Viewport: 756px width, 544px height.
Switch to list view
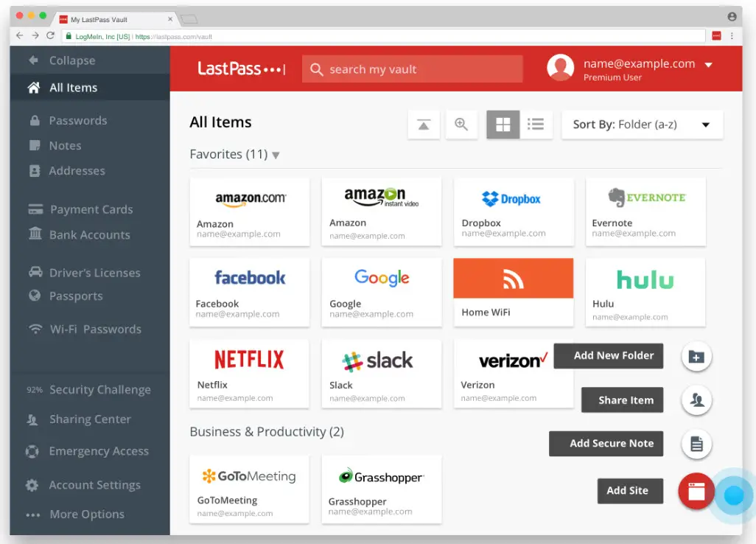pos(536,125)
